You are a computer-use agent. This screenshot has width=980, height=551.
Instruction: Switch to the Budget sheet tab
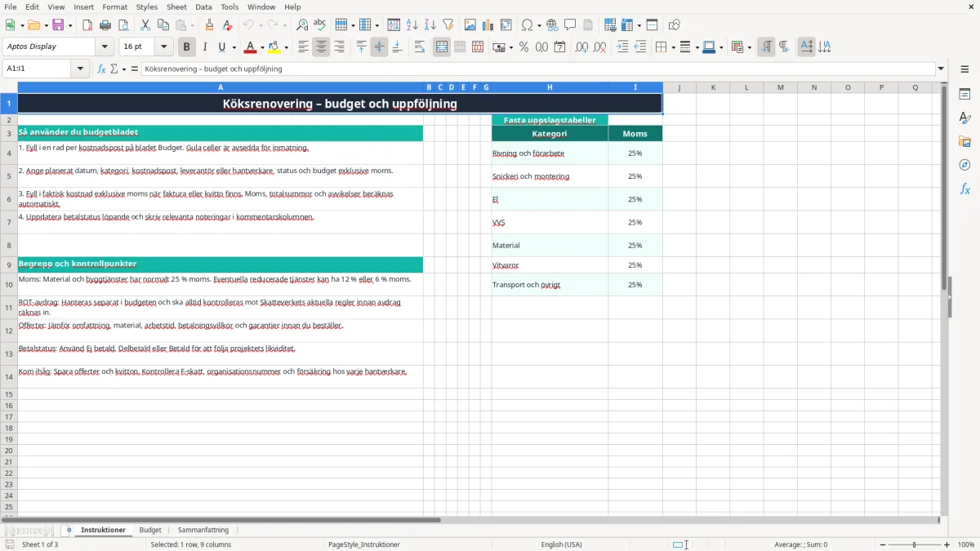[x=150, y=530]
